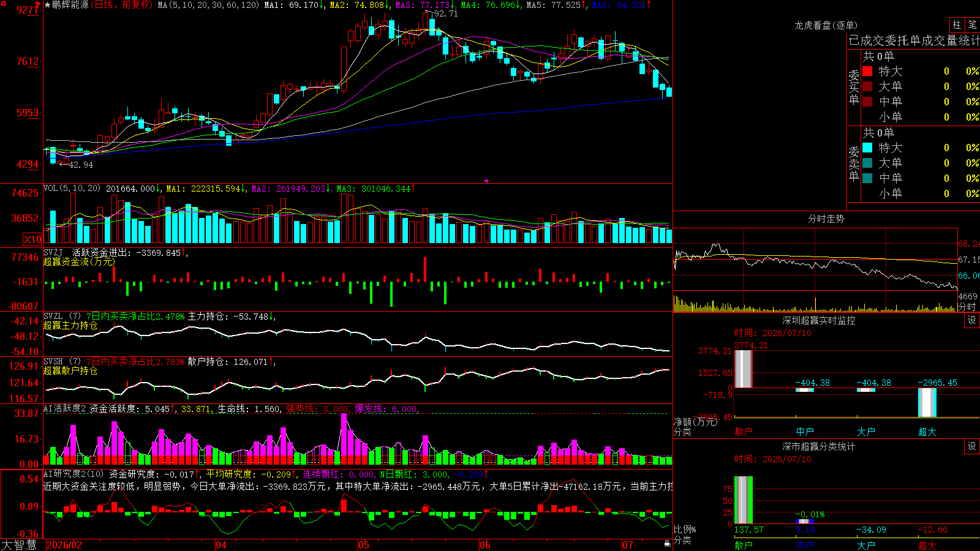Click the 平均研究度: -0.209 value
The width and height of the screenshot is (980, 551).
click(249, 474)
